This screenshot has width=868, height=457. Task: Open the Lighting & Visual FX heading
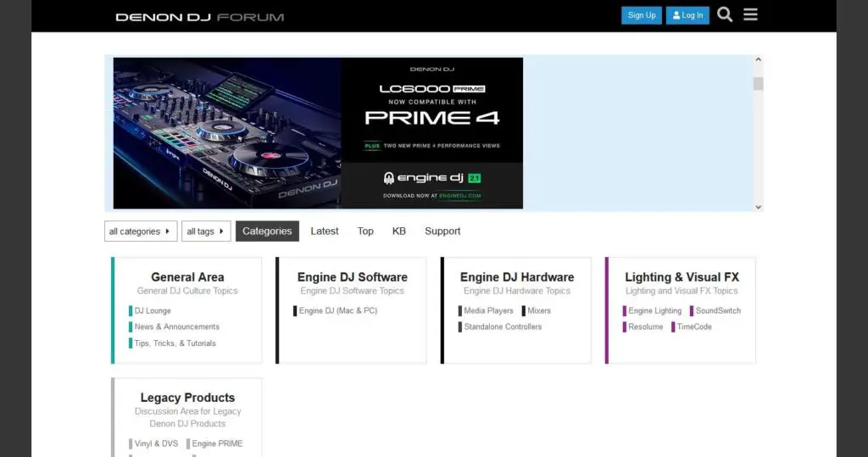682,277
